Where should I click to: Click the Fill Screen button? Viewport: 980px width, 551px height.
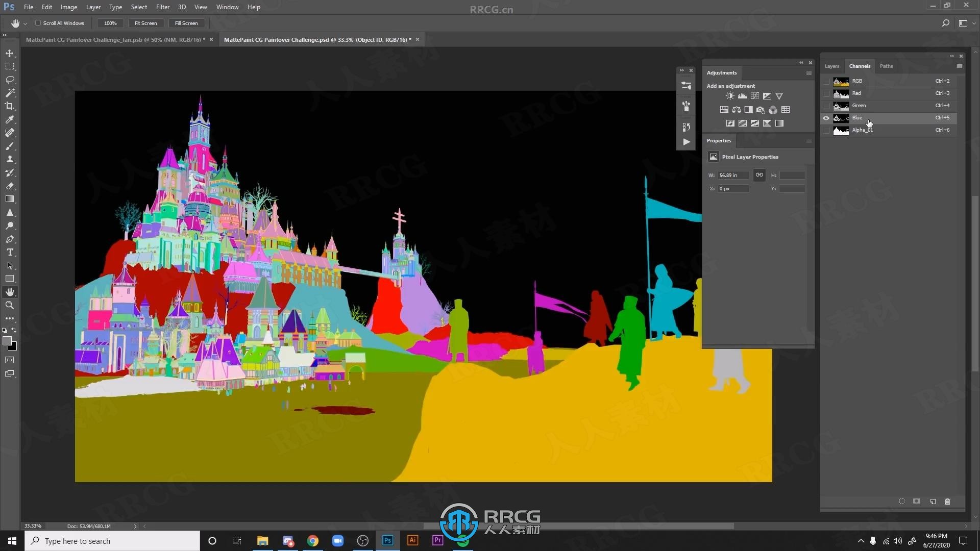tap(186, 23)
